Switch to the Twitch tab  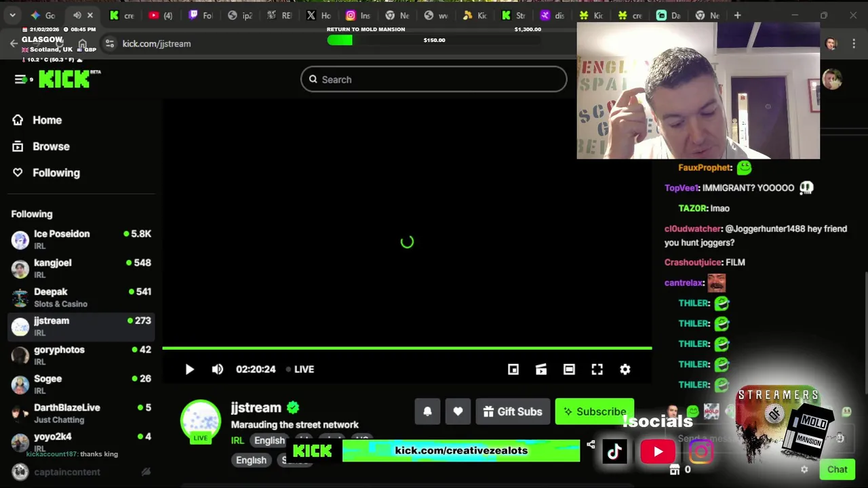click(x=201, y=15)
